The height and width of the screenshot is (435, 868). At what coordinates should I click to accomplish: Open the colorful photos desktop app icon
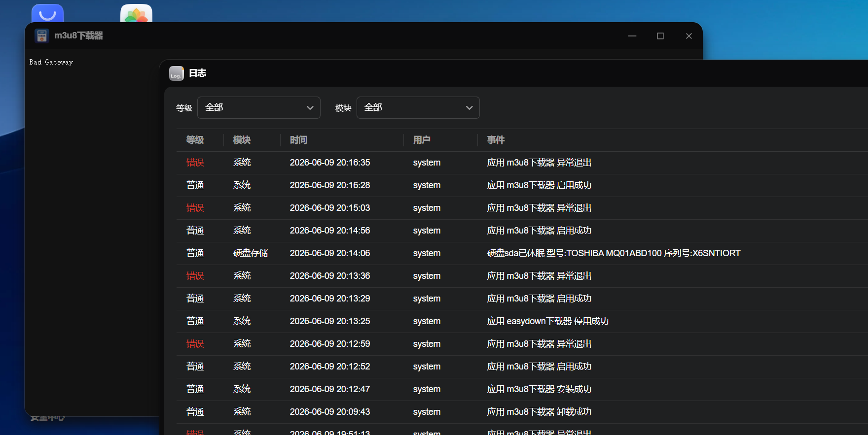click(136, 13)
